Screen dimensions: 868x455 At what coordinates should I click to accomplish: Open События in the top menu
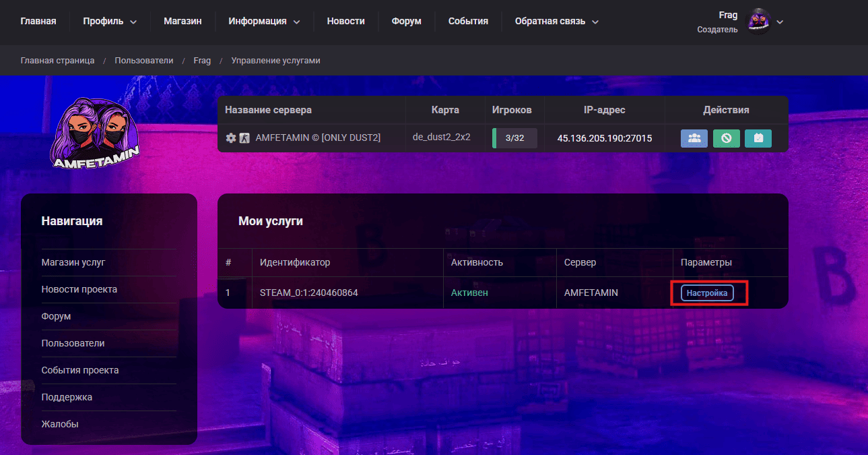tap(468, 21)
